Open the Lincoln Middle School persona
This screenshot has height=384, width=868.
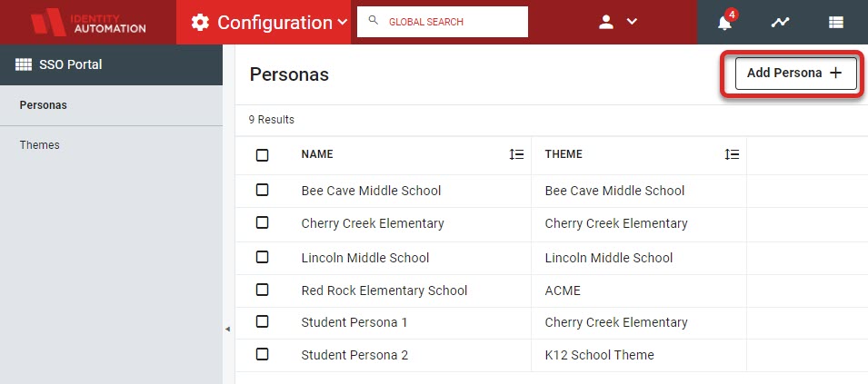click(365, 258)
